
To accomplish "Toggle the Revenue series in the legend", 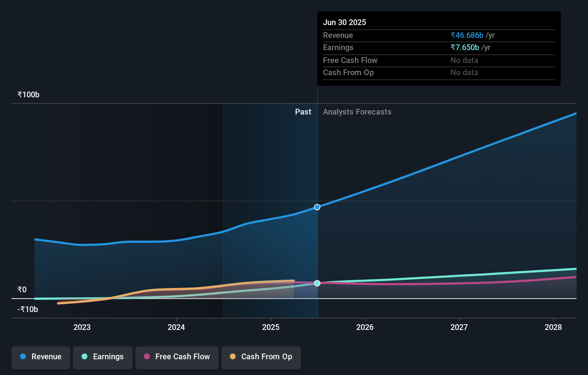I will tap(41, 357).
